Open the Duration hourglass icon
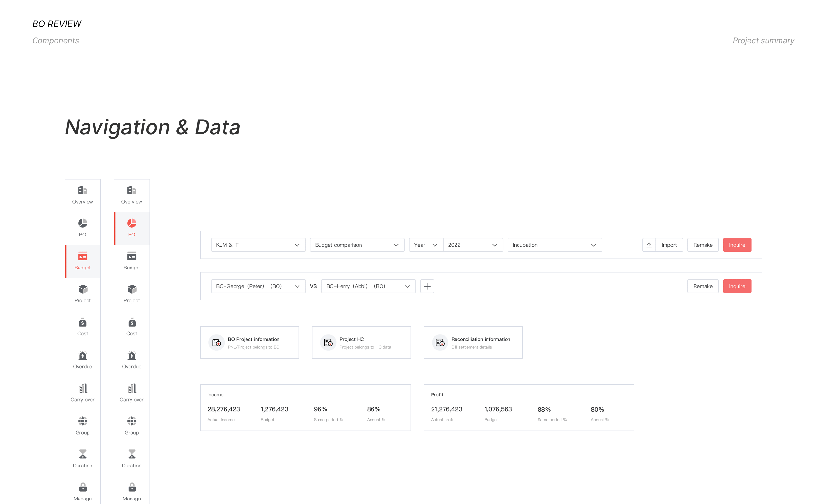This screenshot has width=827, height=504. click(83, 454)
